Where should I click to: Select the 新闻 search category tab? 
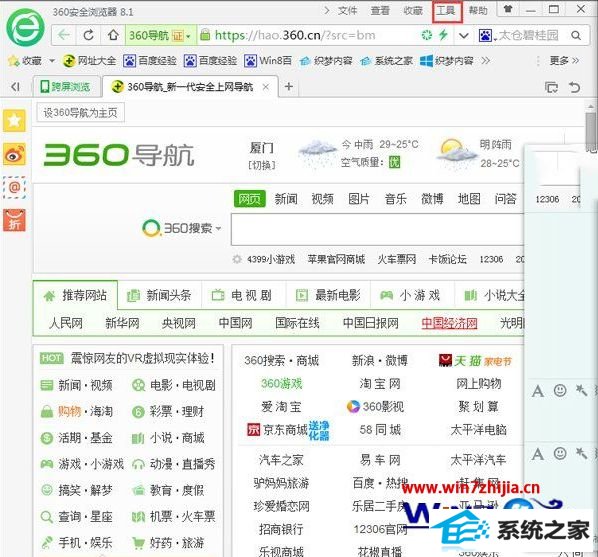point(286,199)
